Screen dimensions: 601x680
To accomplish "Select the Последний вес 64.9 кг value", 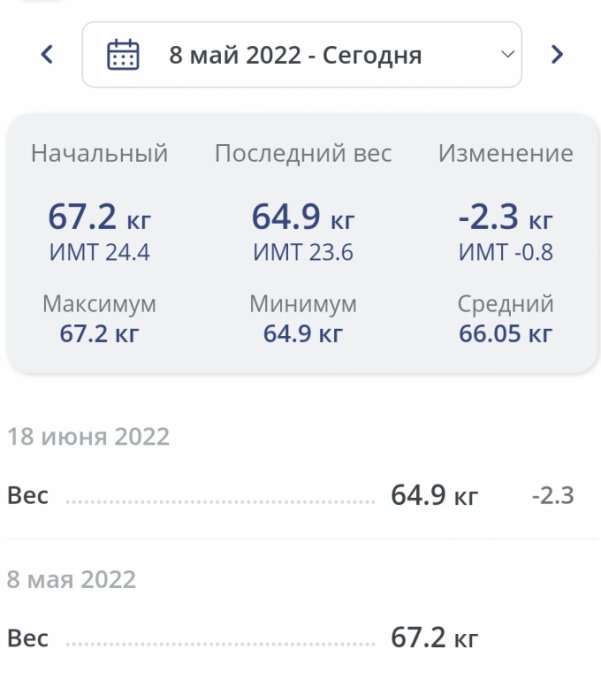I will (x=302, y=215).
